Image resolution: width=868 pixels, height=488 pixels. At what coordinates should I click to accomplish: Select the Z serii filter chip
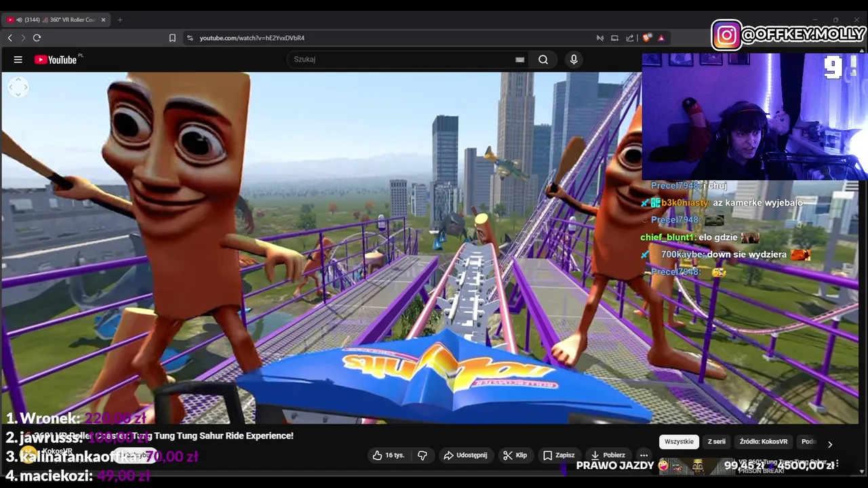coord(716,442)
